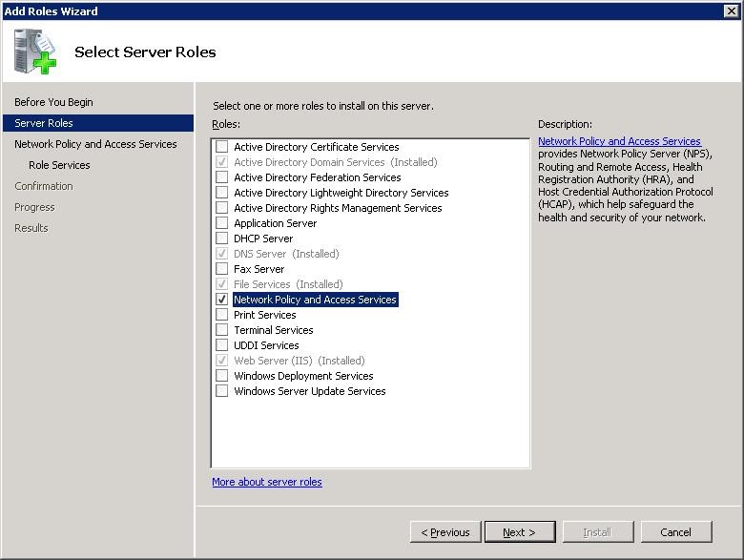Check the Fax Server checkbox
Screen dimensions: 744x560
[x=221, y=269]
